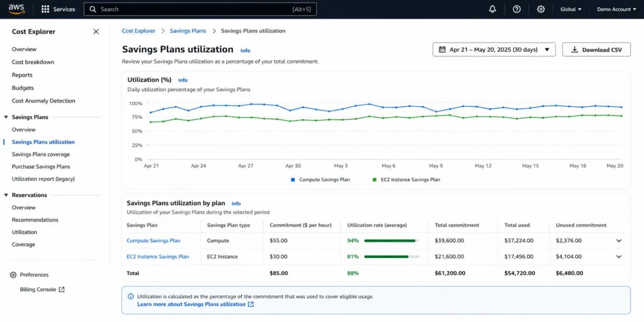
Task: Click the $39,600.00 total commitment cell
Action: (449, 241)
